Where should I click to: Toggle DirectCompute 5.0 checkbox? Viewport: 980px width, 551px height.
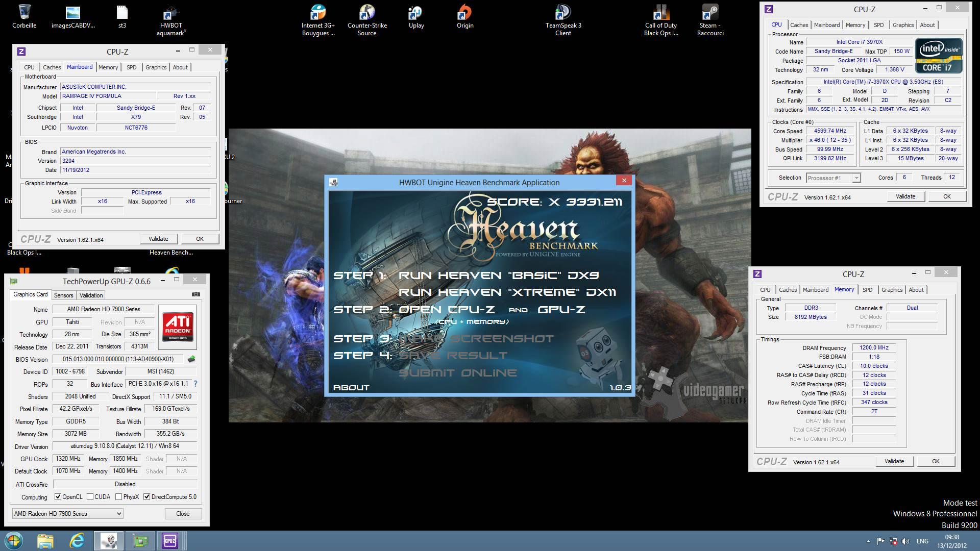click(x=147, y=497)
